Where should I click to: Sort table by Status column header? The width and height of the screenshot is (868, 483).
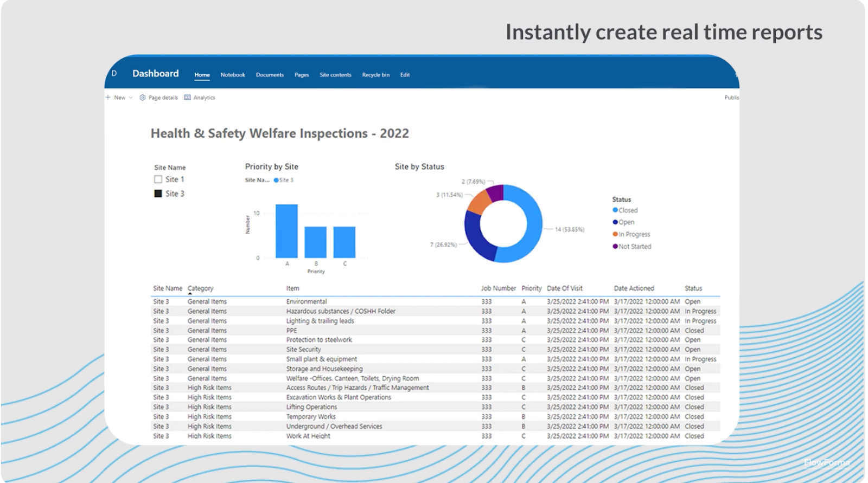[693, 288]
